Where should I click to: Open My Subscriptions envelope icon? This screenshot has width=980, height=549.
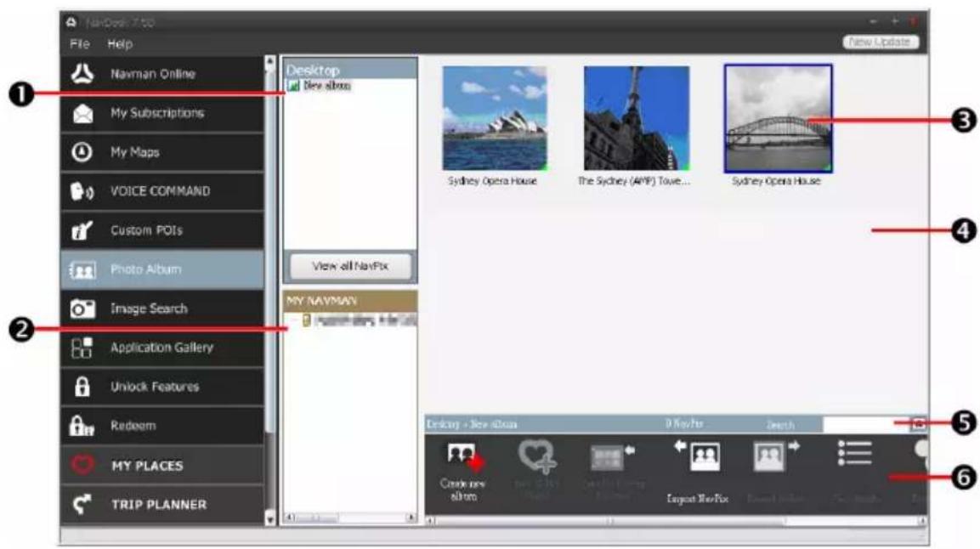82,114
